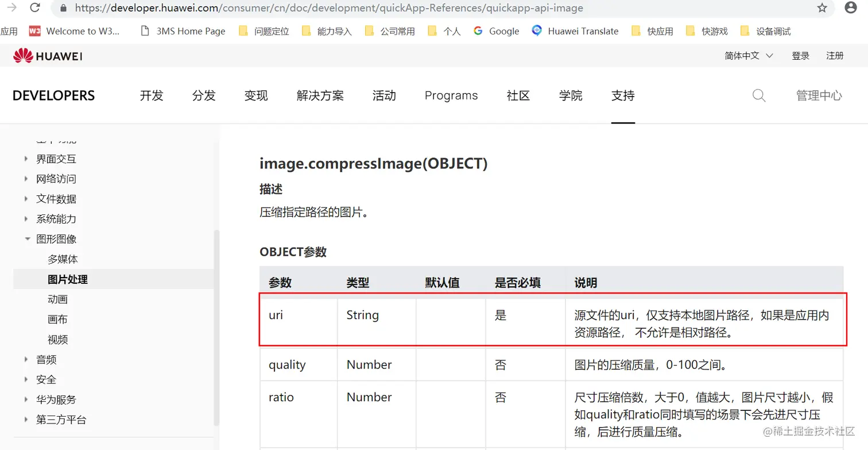Click String type in uri row
This screenshot has height=450, width=868.
click(x=363, y=315)
